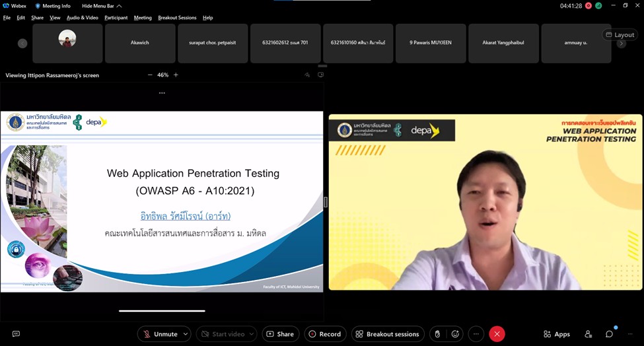Show the participants panel icon

pos(588,334)
